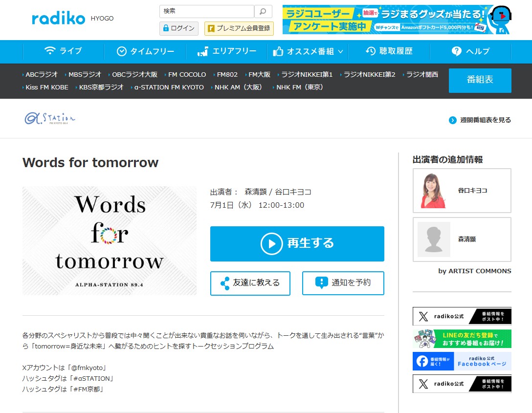Screen dimensions: 532x413
Task: Click the ハッシュタグは「#αSTATION」 text line
Action: point(68,378)
